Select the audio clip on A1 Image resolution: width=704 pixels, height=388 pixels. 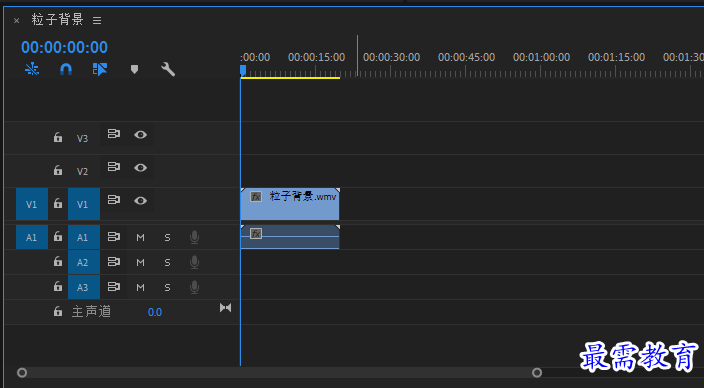[x=290, y=237]
